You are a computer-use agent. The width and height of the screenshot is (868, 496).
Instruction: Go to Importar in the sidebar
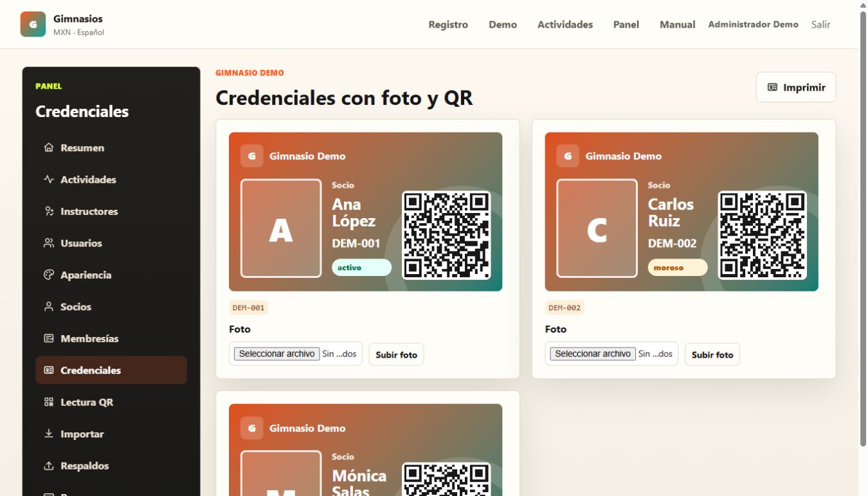(x=111, y=434)
